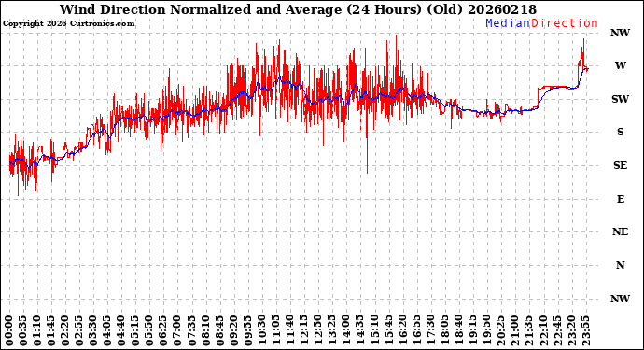The image size is (644, 350).
Task: Click the 00:00 time label
Action: [9, 331]
